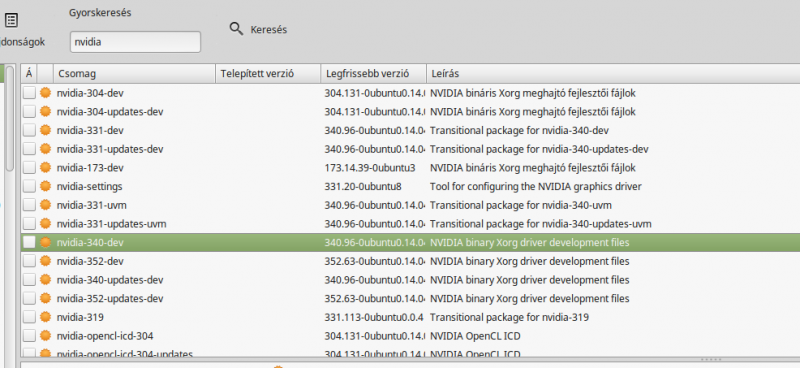Image resolution: width=800 pixels, height=368 pixels.
Task: Click orange status icon beside nvidia-173-dev
Action: 45,167
